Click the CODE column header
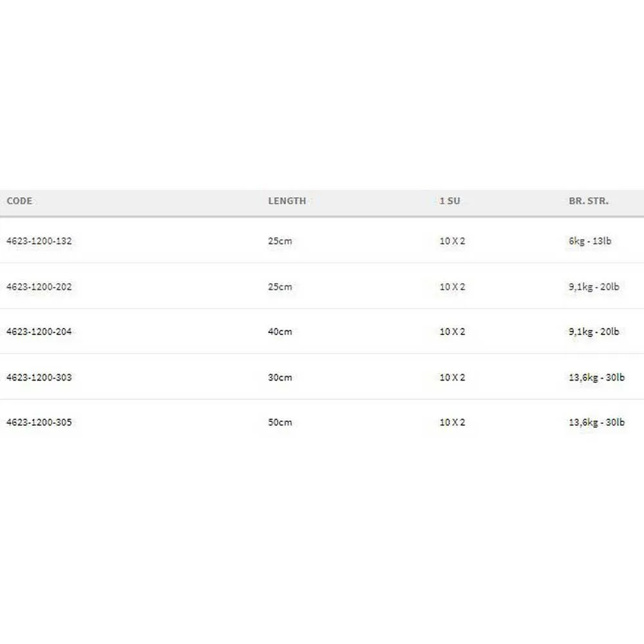 pyautogui.click(x=19, y=201)
